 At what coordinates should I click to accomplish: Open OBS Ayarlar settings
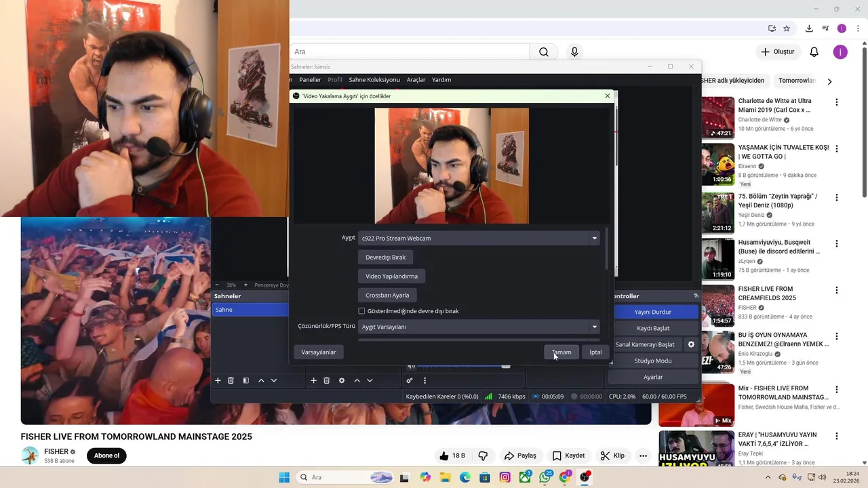click(x=653, y=377)
